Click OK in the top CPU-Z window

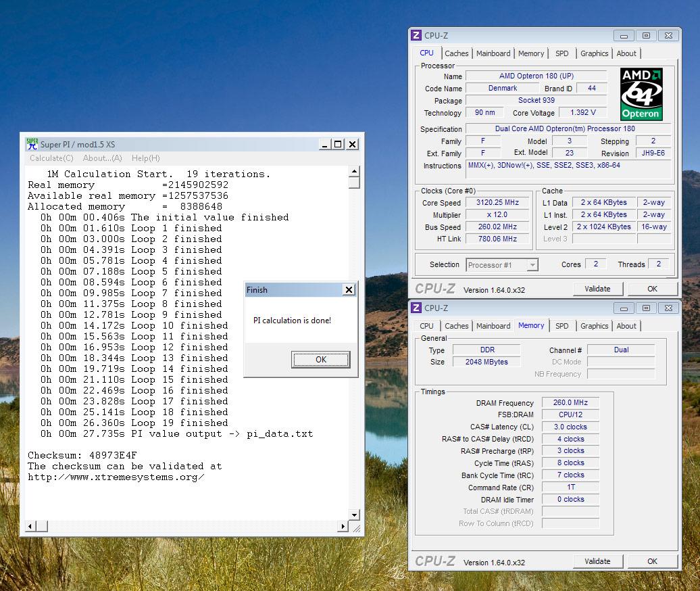coord(652,289)
